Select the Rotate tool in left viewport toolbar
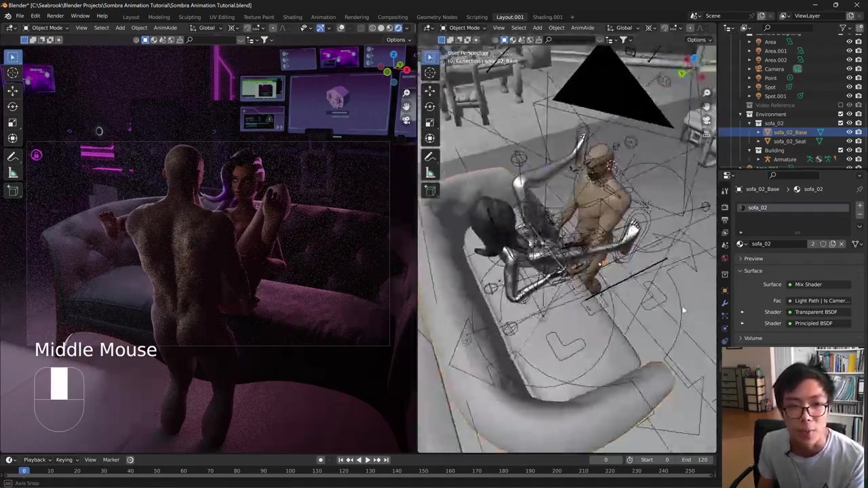The width and height of the screenshot is (868, 488). (x=12, y=106)
